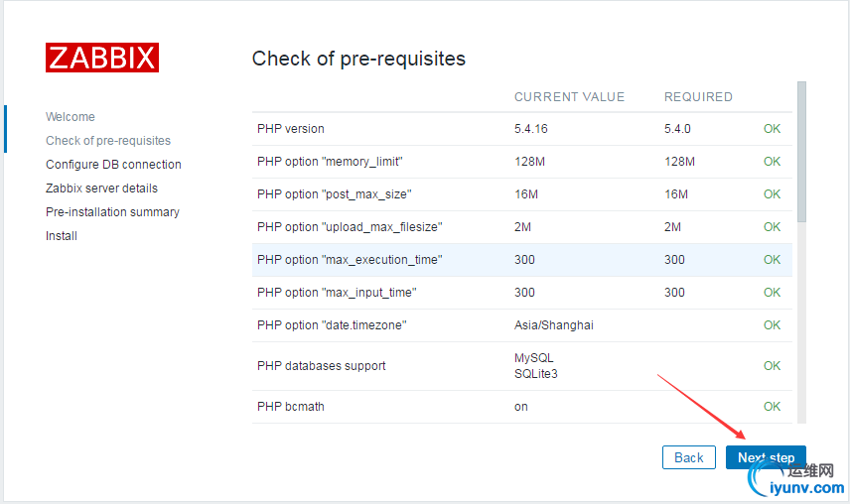The image size is (850, 504).
Task: Click the "upload_max_filesize" option row
Action: [521, 227]
